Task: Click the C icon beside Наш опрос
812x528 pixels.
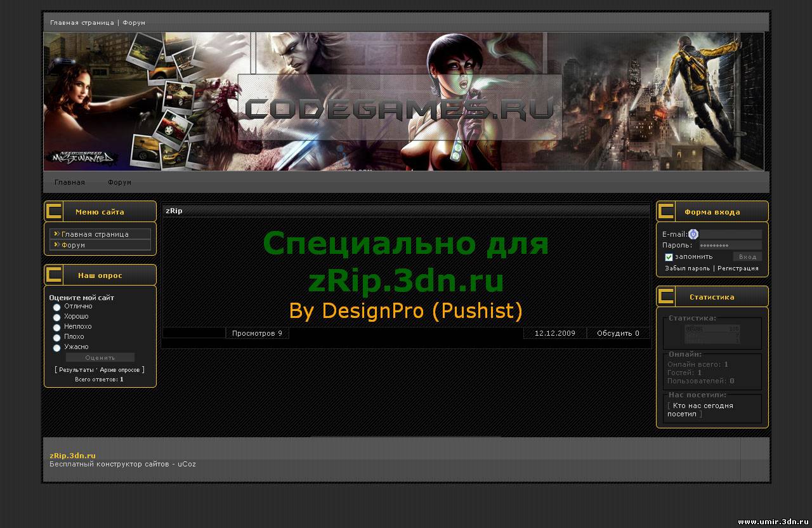Action: coord(55,275)
